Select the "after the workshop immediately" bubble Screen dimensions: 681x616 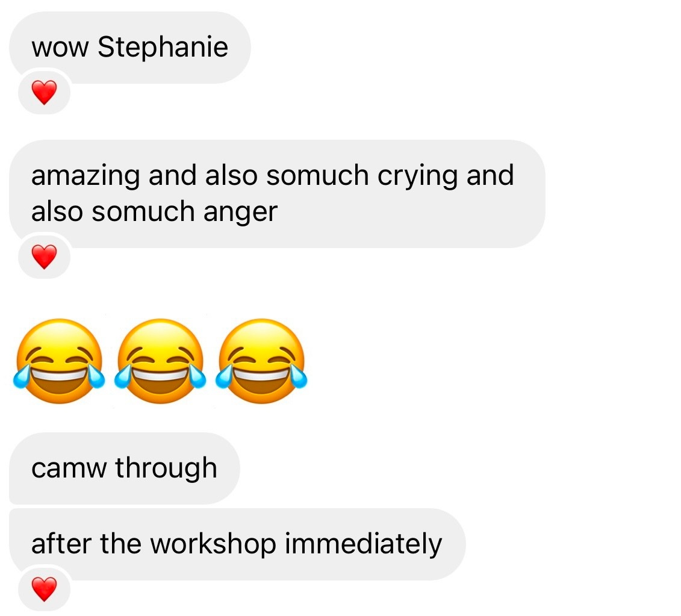click(237, 544)
